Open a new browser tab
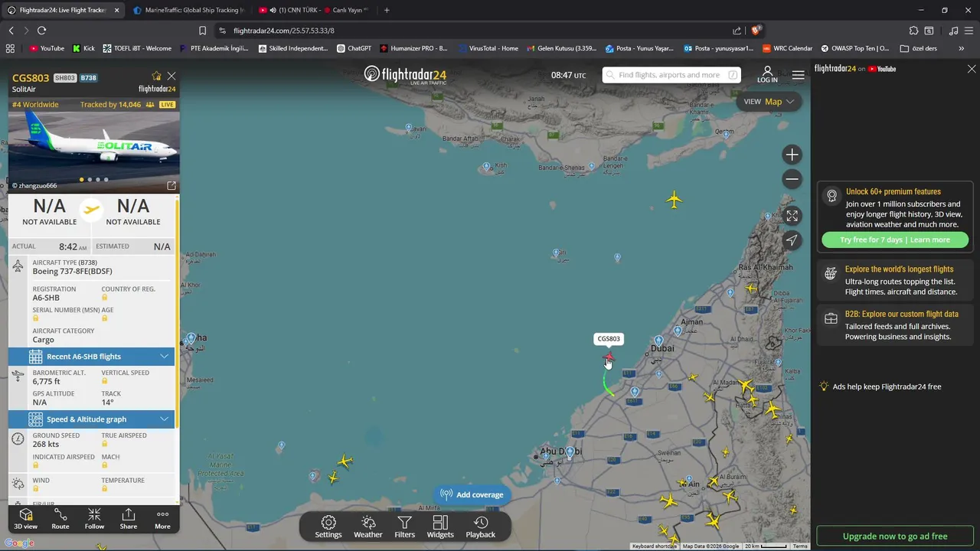This screenshot has width=980, height=551. tap(387, 10)
